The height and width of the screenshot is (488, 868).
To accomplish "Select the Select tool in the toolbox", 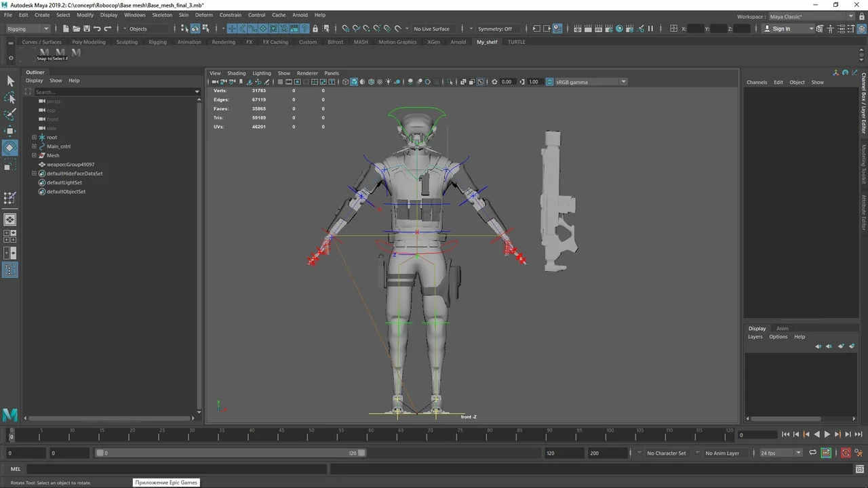I will click(x=10, y=81).
